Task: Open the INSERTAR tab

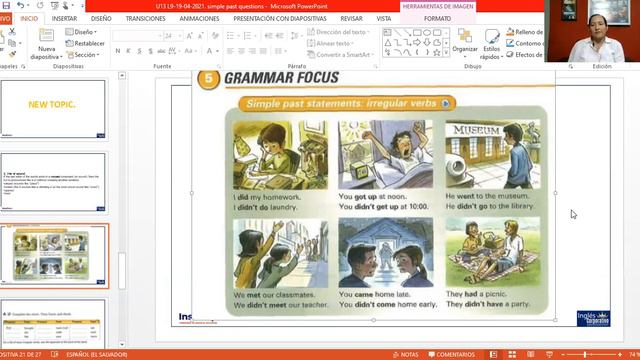Action: pos(64,18)
